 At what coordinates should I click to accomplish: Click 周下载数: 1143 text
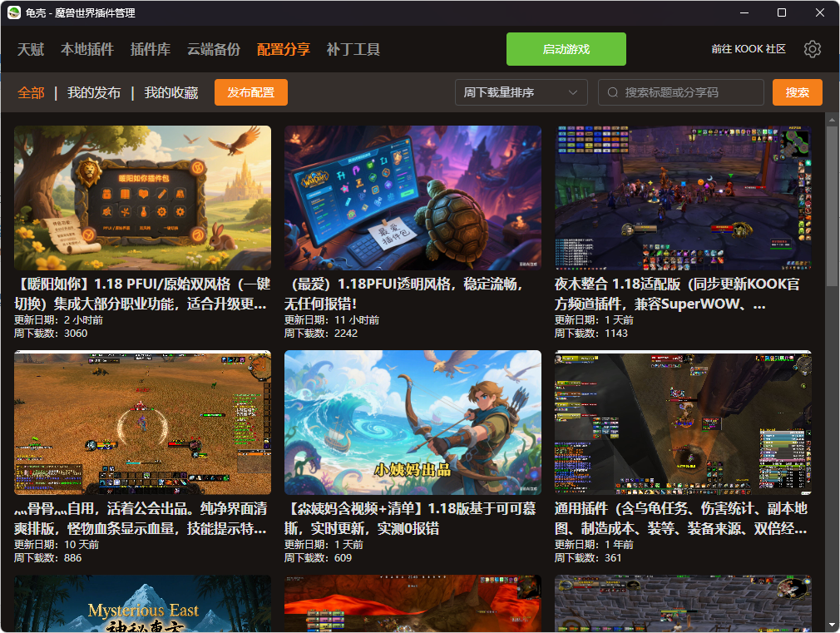coord(590,334)
